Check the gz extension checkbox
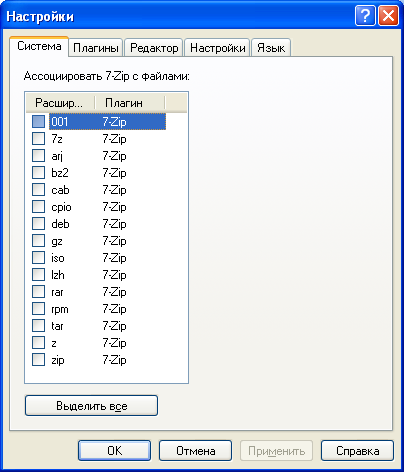 [x=38, y=241]
